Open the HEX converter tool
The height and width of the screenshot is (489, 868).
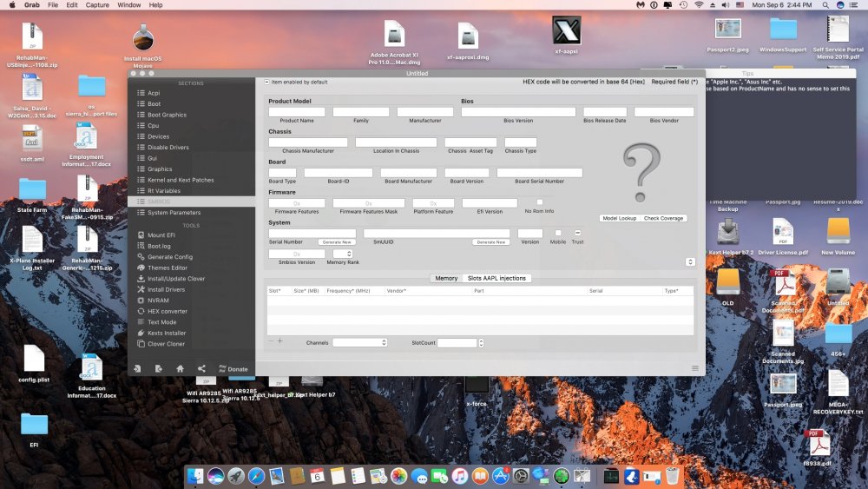pyautogui.click(x=168, y=311)
